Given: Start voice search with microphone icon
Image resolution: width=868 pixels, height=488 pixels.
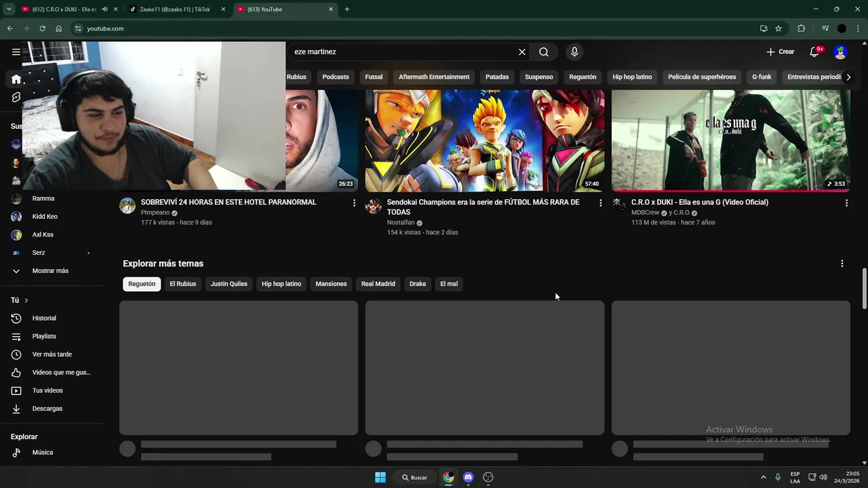Looking at the screenshot, I should pyautogui.click(x=574, y=52).
